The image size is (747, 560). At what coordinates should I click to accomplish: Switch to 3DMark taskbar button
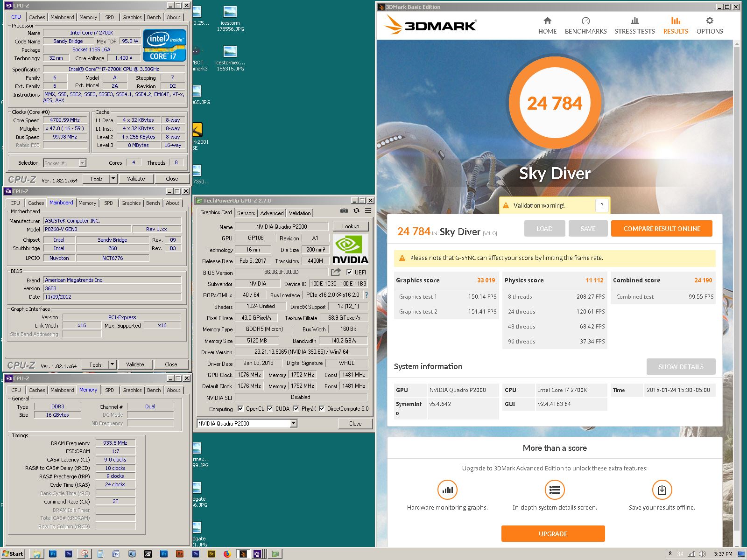[243, 554]
